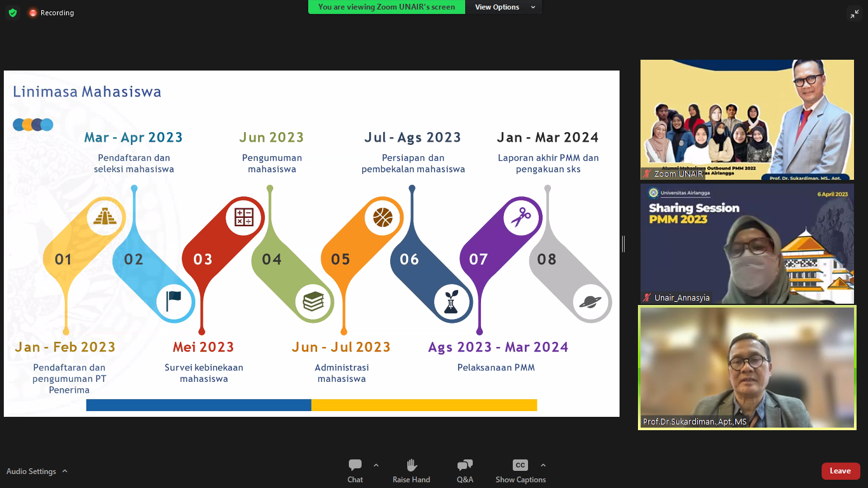868x488 pixels.
Task: Open the Q&A panel
Action: [465, 471]
